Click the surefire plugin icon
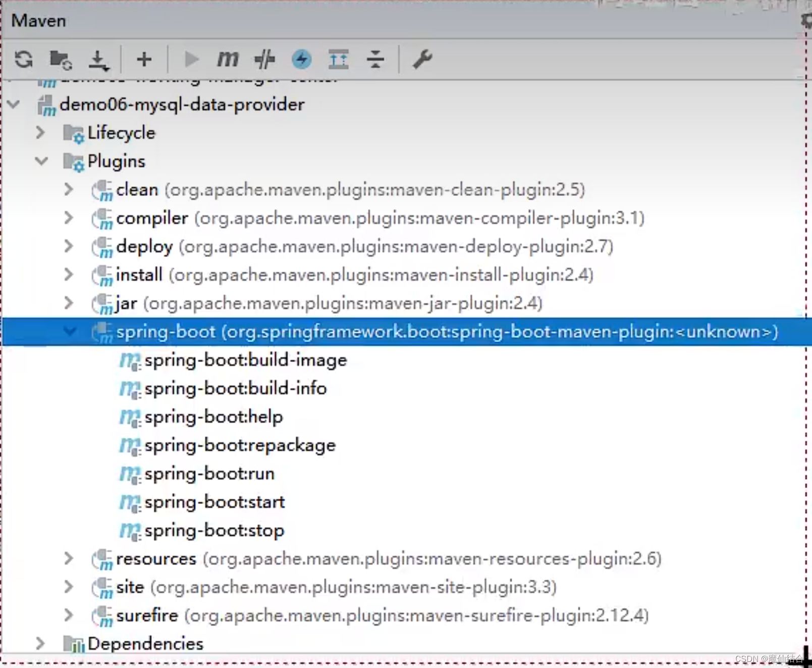 click(x=102, y=616)
